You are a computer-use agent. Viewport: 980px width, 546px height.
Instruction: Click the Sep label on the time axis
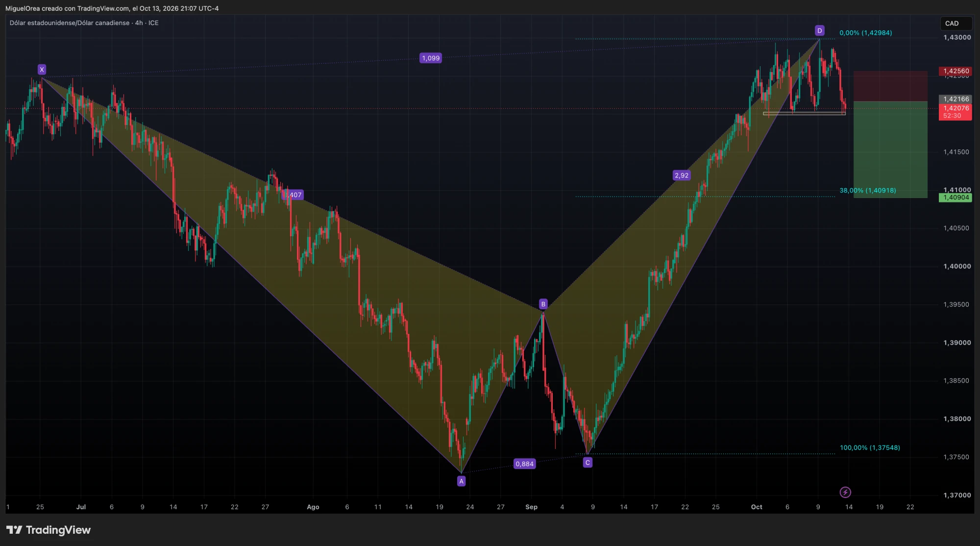click(531, 507)
